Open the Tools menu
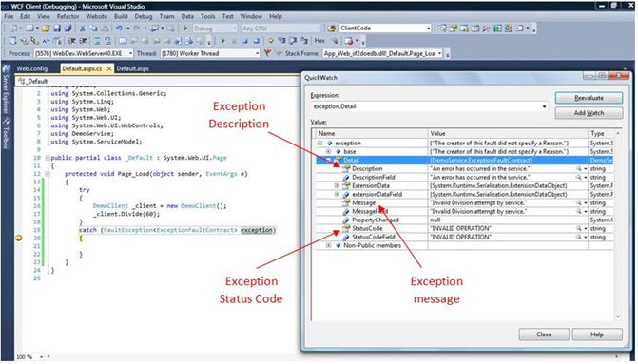 coord(207,17)
